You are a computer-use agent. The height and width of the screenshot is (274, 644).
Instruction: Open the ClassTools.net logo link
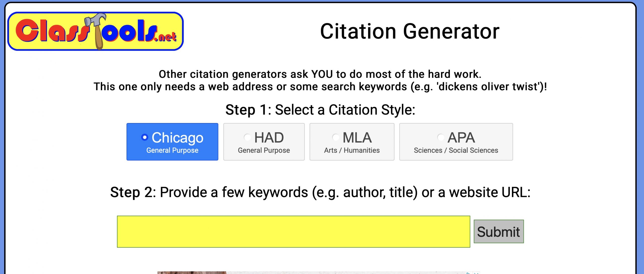96,31
